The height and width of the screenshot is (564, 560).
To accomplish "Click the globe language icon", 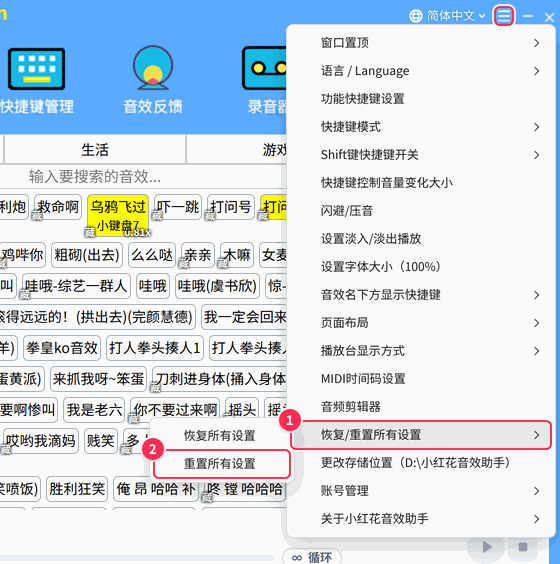I will 416,16.
